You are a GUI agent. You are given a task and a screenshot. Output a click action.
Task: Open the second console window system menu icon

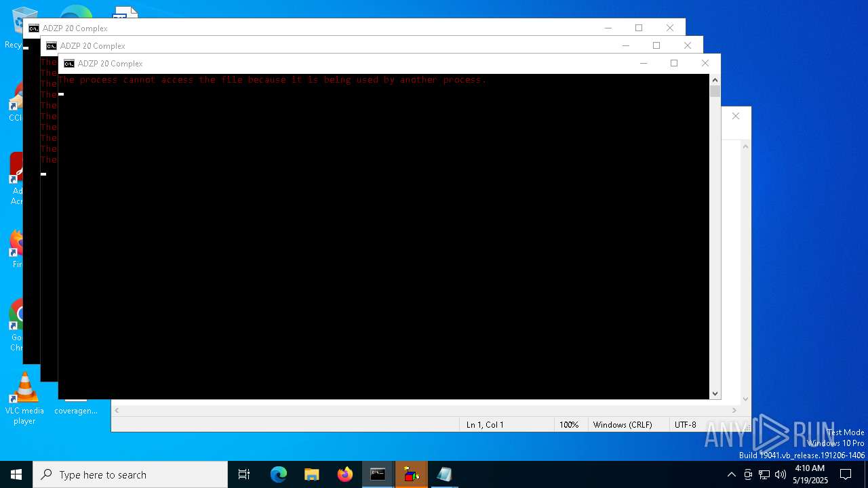pos(51,46)
